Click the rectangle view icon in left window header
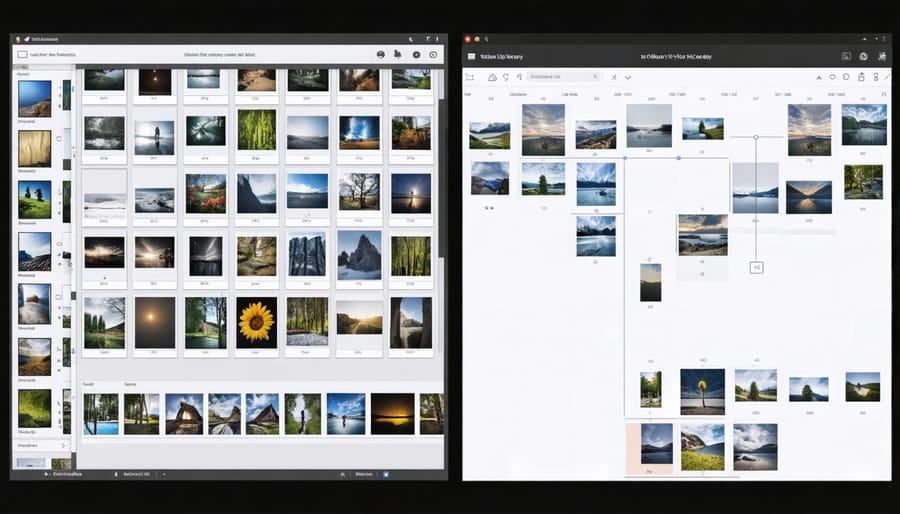Image resolution: width=900 pixels, height=514 pixels. tap(22, 54)
